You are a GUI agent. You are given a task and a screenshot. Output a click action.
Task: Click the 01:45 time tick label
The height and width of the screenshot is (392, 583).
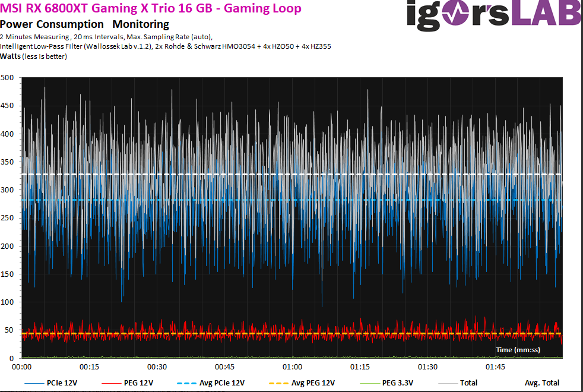click(x=495, y=367)
